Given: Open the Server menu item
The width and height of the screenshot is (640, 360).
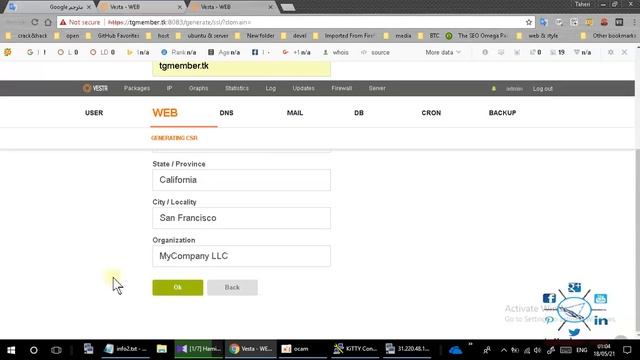Looking at the screenshot, I should (377, 88).
